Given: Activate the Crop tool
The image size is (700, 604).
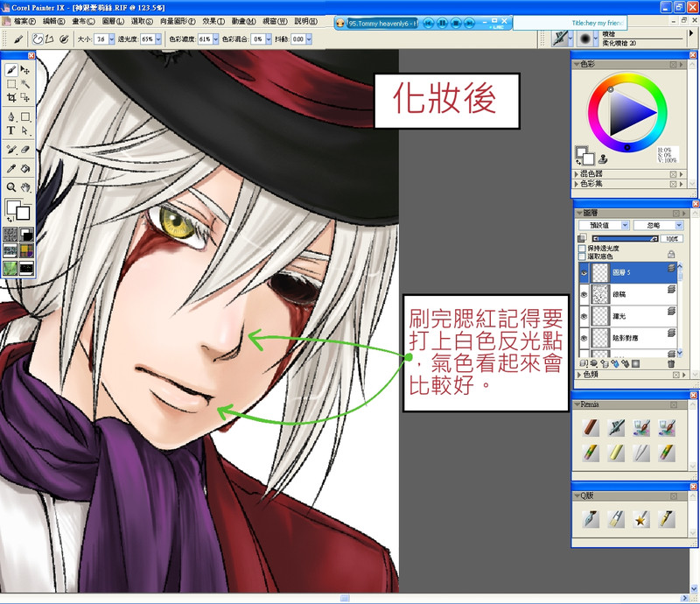Looking at the screenshot, I should tap(11, 97).
